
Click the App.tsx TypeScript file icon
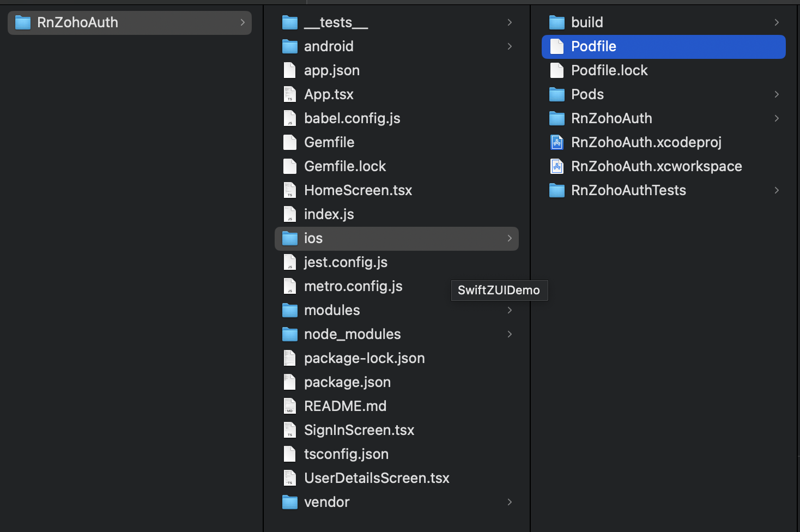point(290,94)
